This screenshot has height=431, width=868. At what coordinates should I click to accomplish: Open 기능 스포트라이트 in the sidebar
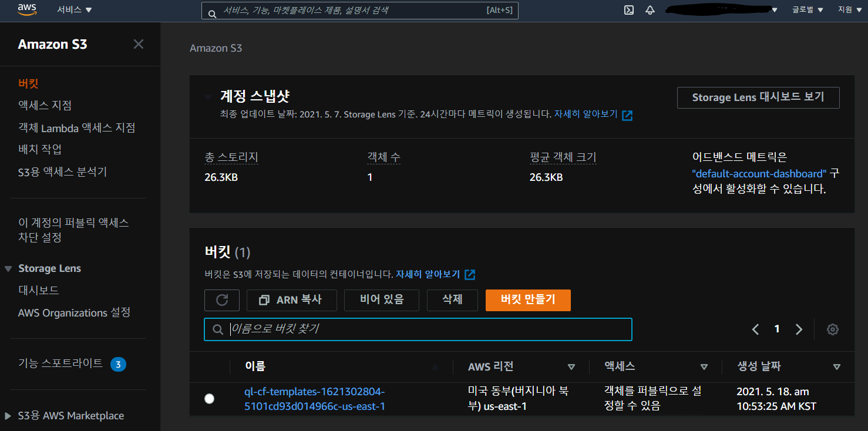tap(60, 363)
